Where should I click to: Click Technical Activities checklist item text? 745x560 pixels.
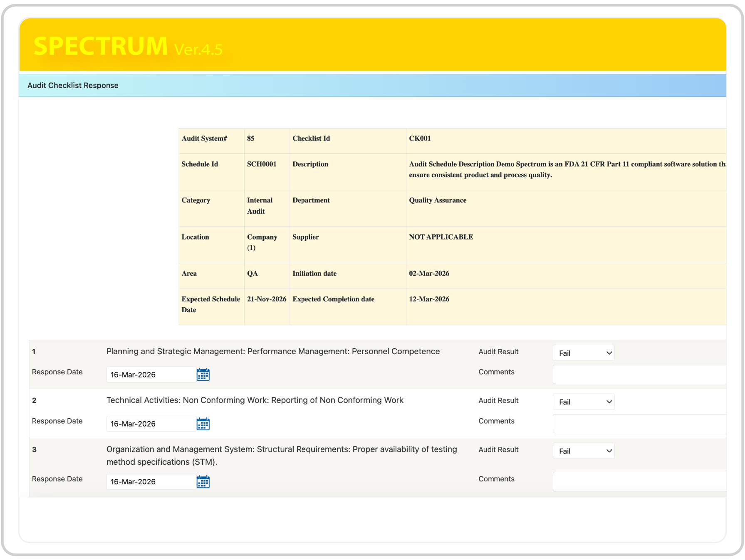tap(255, 400)
